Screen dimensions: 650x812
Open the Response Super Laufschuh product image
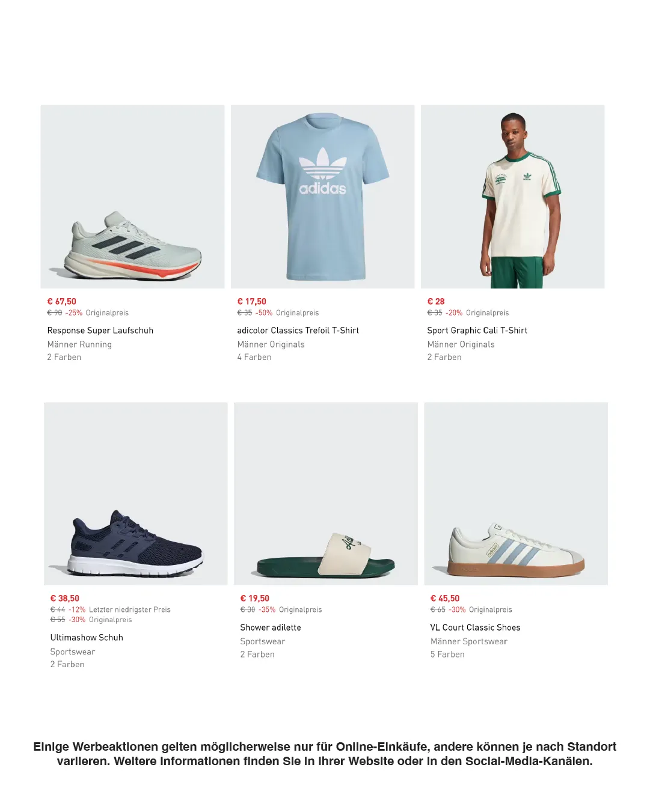(132, 197)
